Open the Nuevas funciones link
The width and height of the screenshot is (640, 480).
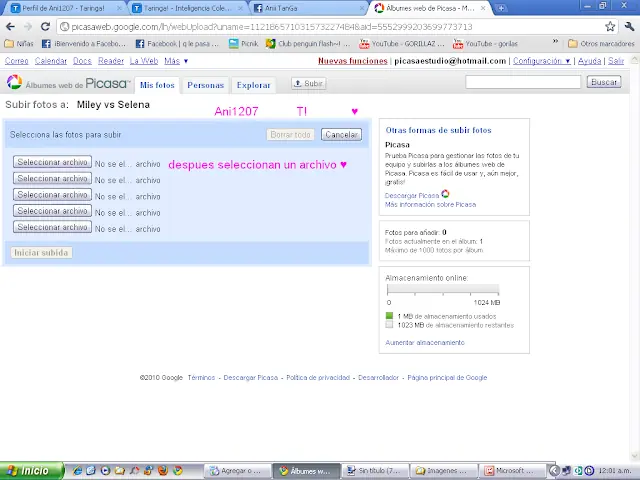pyautogui.click(x=353, y=61)
